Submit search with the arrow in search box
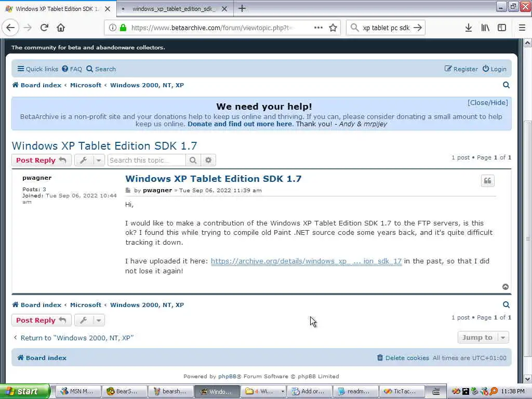Image resolution: width=532 pixels, height=399 pixels. click(x=418, y=28)
